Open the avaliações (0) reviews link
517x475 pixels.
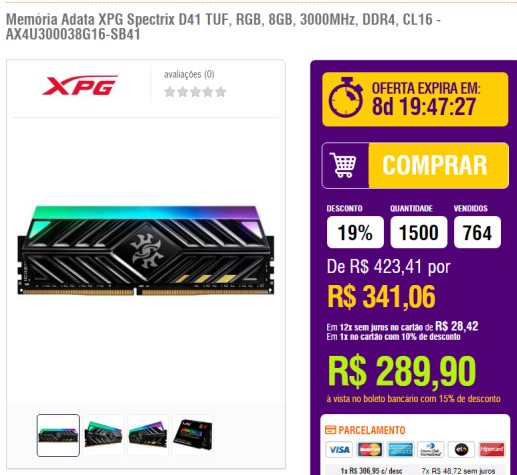[189, 74]
